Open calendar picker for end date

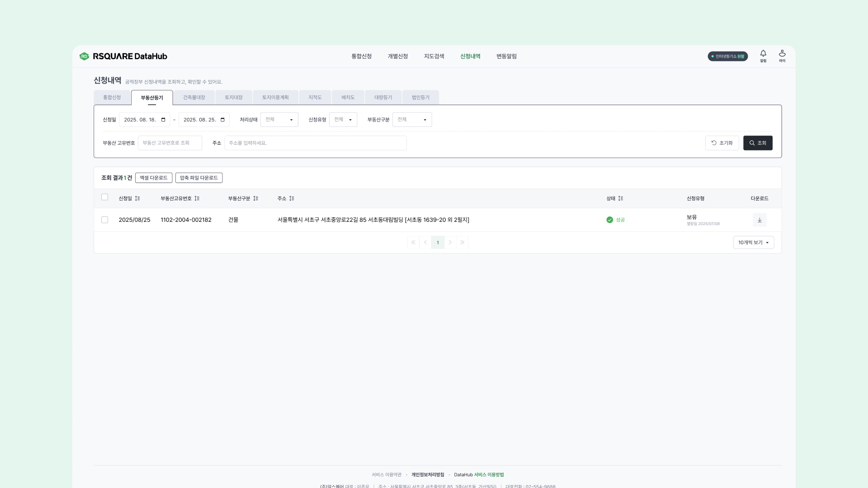tap(222, 120)
